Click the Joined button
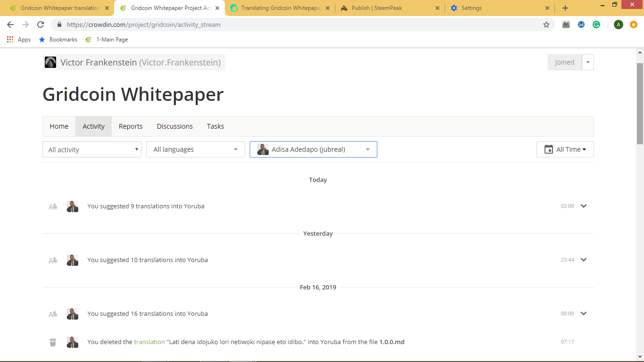Viewport: 644px width, 362px height. point(565,62)
